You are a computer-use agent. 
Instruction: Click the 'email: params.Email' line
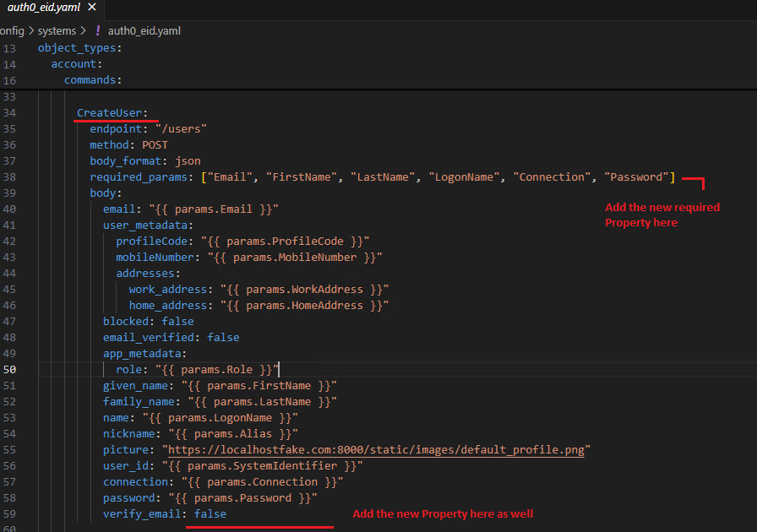click(190, 209)
